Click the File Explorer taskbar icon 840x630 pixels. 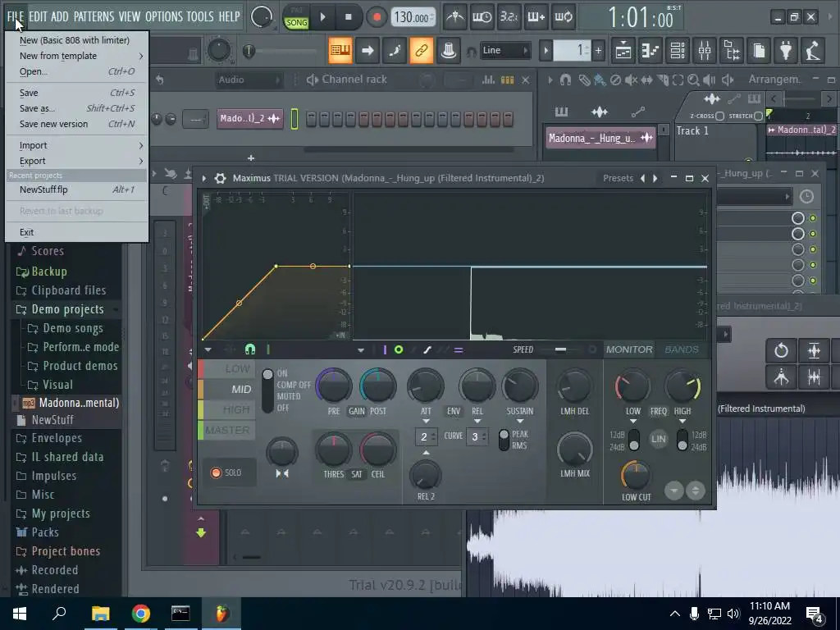100,614
